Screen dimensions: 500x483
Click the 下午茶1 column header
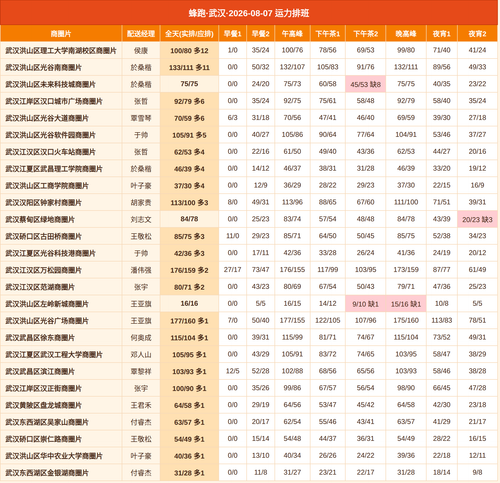328,34
